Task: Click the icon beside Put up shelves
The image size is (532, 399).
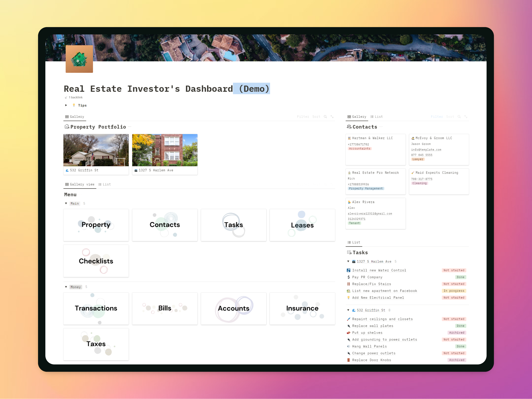Action: click(349, 333)
